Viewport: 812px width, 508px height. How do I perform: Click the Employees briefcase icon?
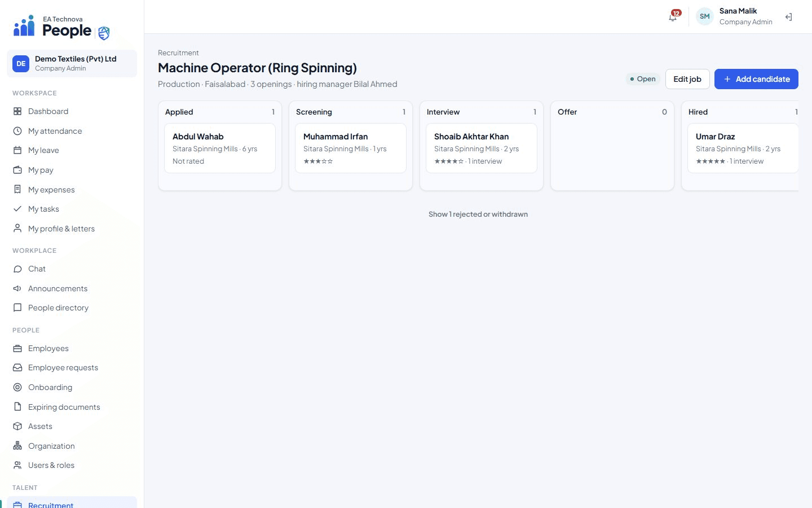[x=17, y=348]
